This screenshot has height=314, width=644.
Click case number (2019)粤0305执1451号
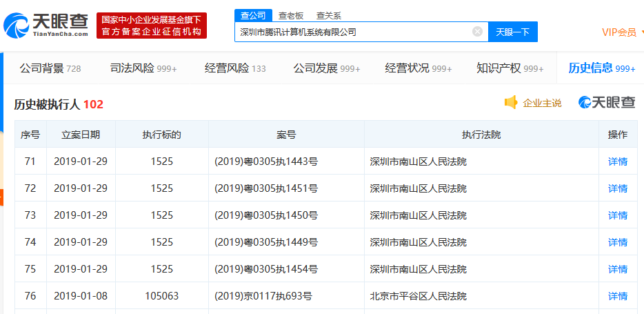(x=265, y=188)
